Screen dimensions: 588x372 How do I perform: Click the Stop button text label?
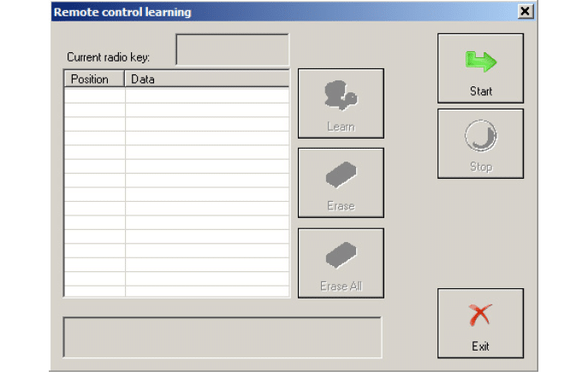pyautogui.click(x=480, y=167)
